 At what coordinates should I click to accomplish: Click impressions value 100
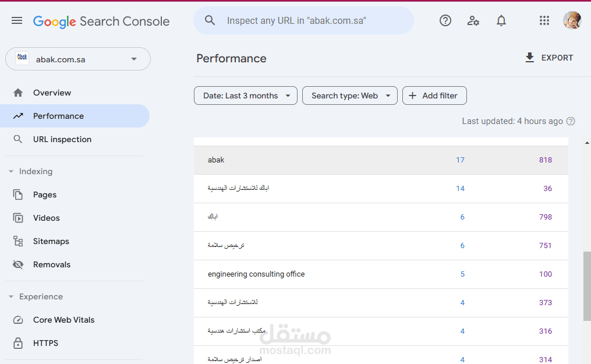(x=546, y=274)
